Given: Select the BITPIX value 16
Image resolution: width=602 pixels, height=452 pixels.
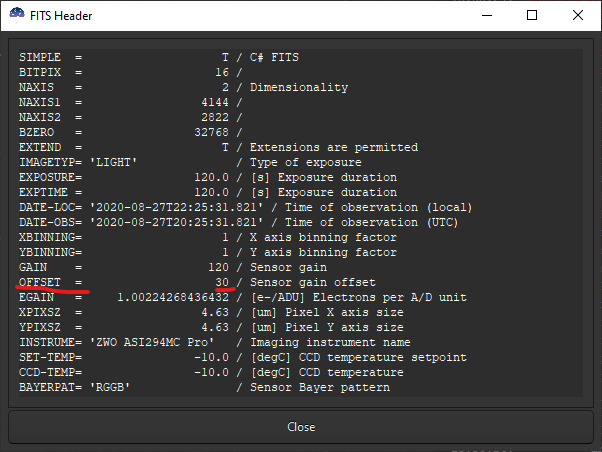Looking at the screenshot, I should [x=221, y=73].
